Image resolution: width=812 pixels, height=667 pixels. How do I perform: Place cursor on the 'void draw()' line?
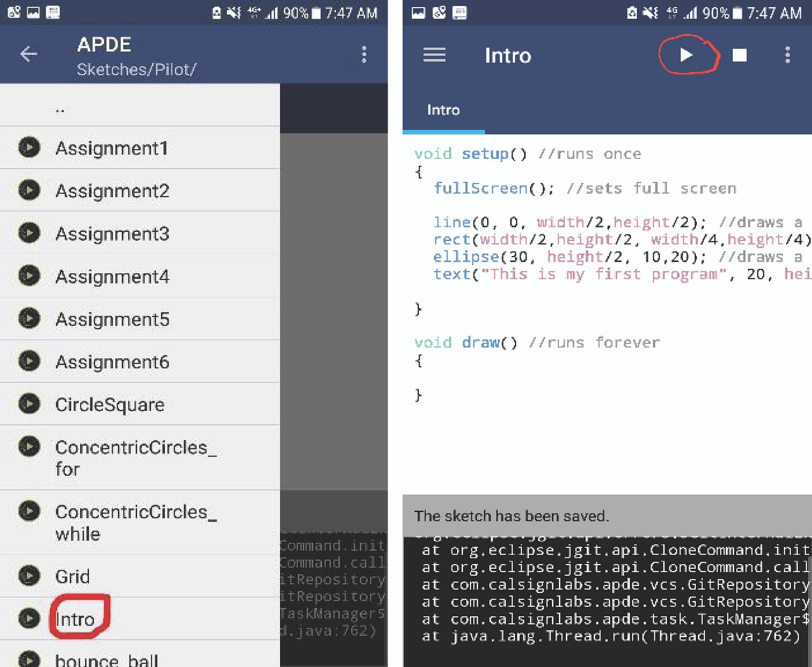(x=537, y=342)
